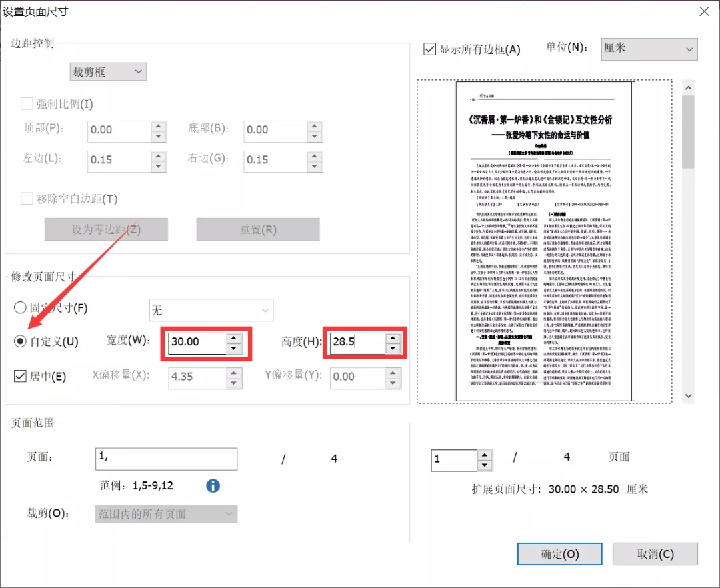Increase the page number spinner showing 1
This screenshot has width=720, height=588.
tap(485, 455)
